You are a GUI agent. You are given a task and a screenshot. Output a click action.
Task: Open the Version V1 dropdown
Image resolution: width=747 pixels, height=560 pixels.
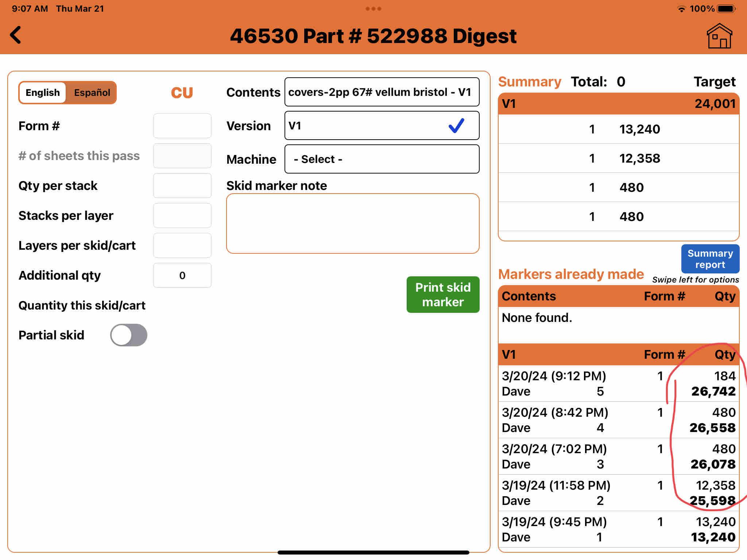click(x=365, y=126)
